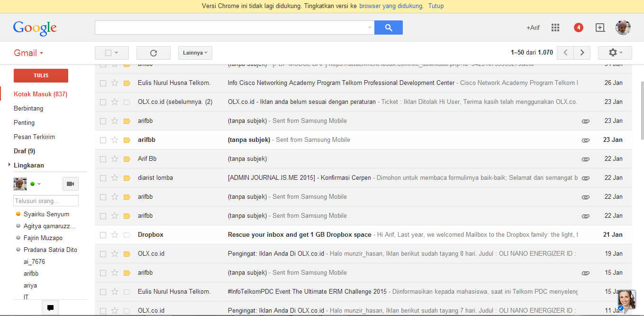The width and height of the screenshot is (644, 316).
Task: Click attachment icon on Arif Bb email
Action: coord(586,159)
